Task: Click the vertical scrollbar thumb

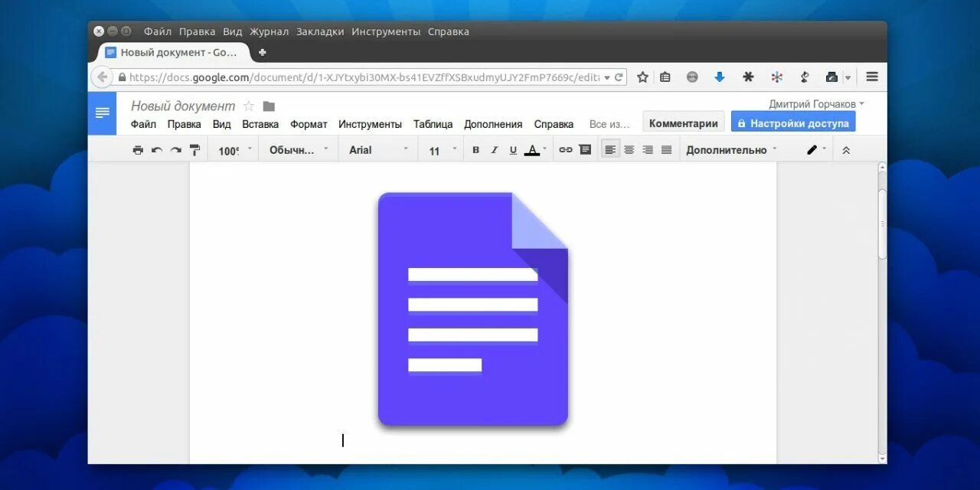Action: tap(882, 224)
